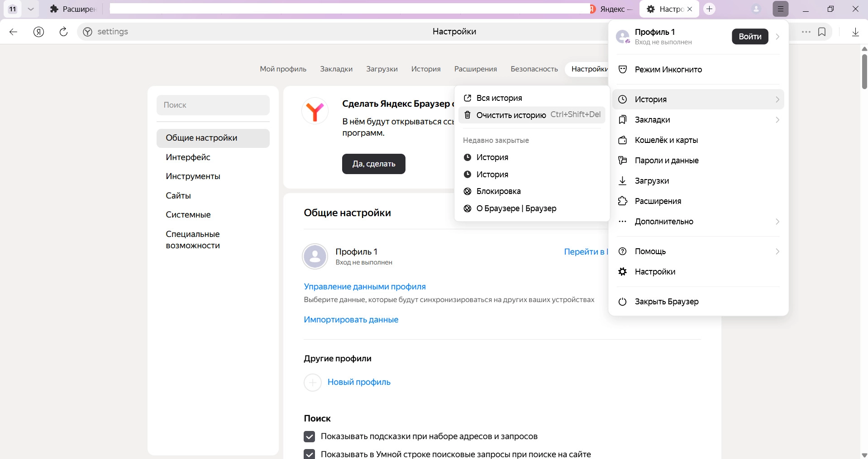
Task: Click the site info icon in the address bar
Action: point(88,32)
